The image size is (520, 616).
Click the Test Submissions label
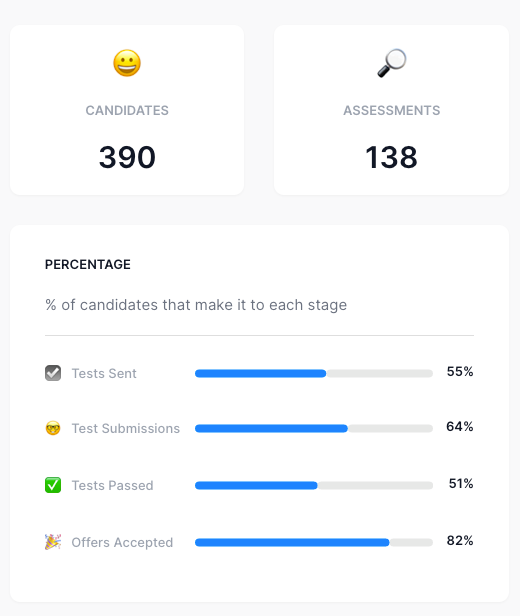(126, 428)
